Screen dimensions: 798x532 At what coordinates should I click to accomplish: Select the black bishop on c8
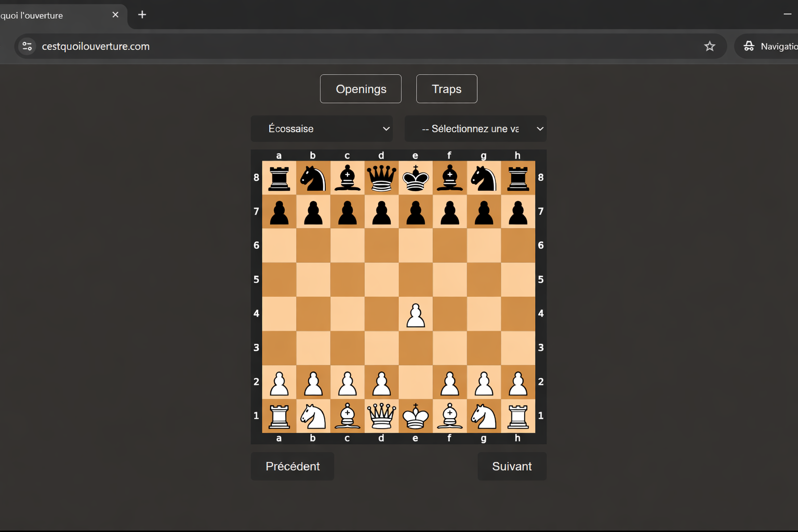tap(347, 177)
